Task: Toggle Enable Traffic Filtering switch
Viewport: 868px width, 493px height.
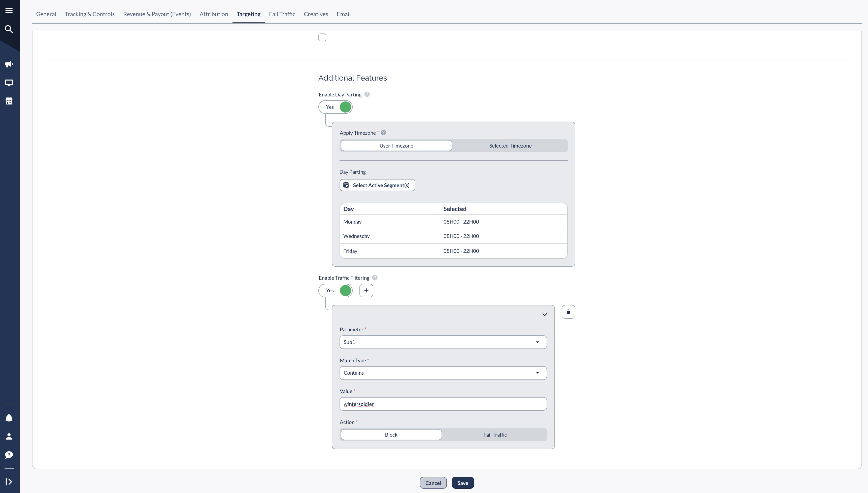Action: coord(335,291)
